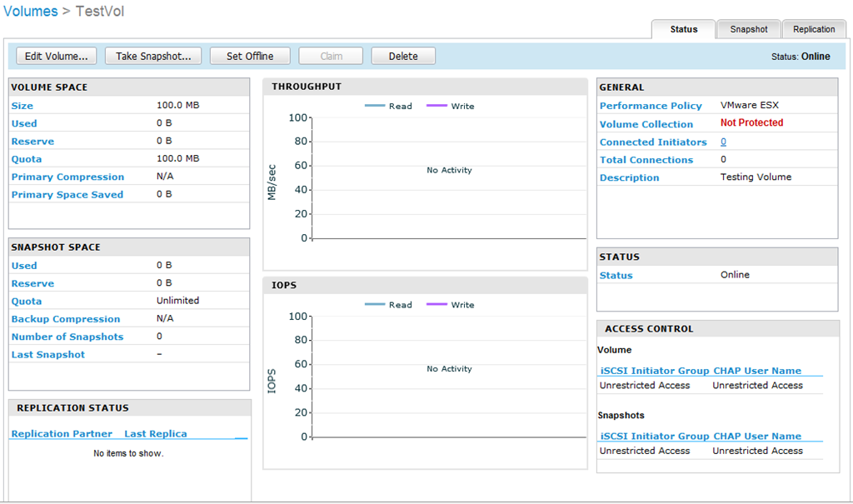The height and width of the screenshot is (504, 853).
Task: Click the Volumes breadcrumb link
Action: (x=31, y=12)
